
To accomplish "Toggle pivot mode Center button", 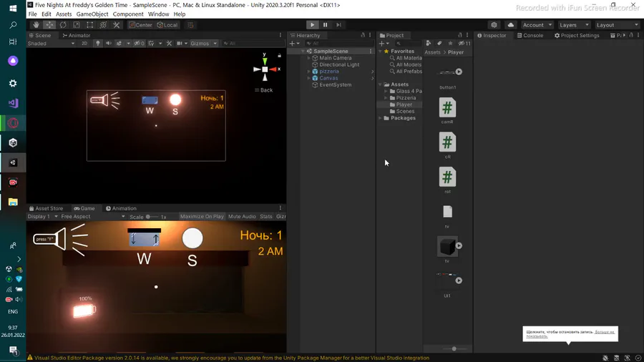I will click(140, 25).
